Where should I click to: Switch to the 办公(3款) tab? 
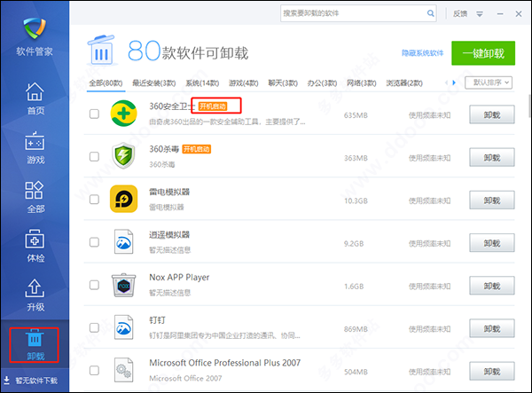click(x=323, y=83)
